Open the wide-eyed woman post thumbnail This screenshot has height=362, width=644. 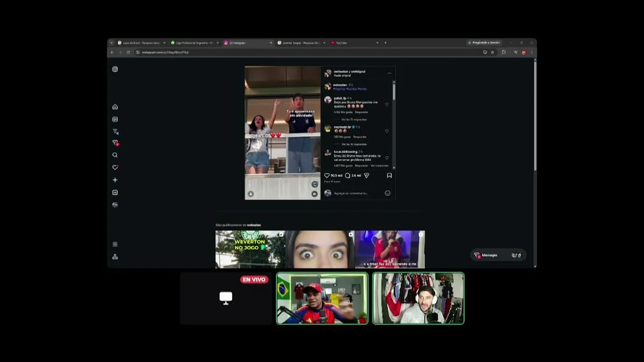320,249
